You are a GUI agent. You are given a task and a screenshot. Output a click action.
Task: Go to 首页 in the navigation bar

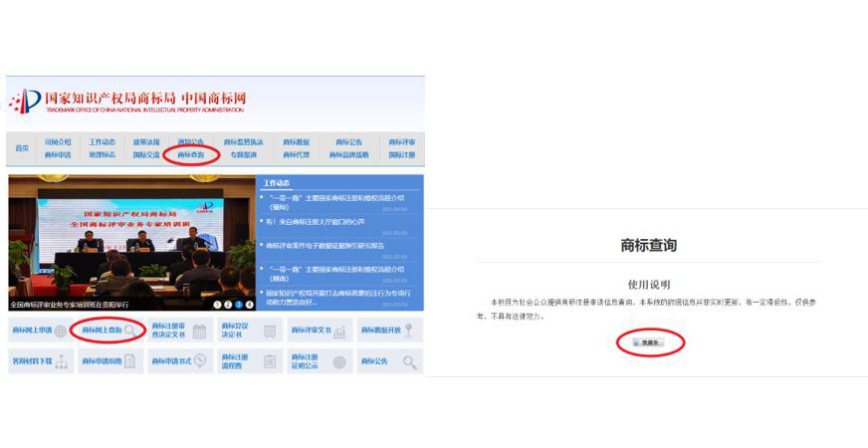pyautogui.click(x=22, y=148)
